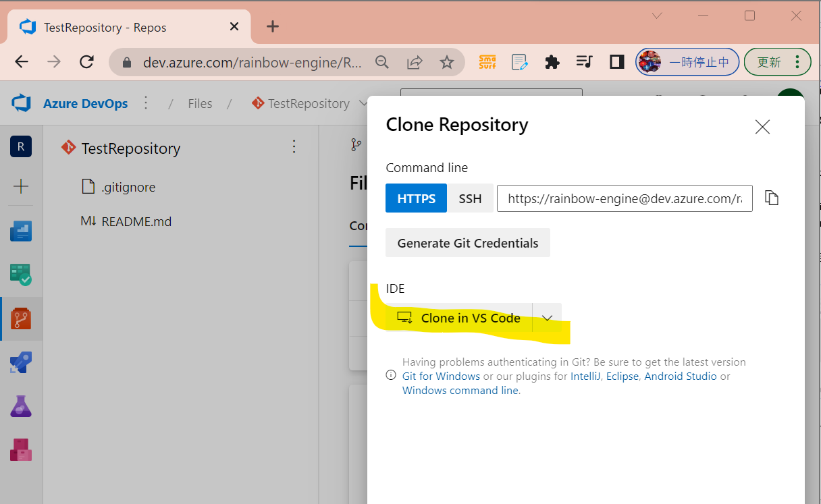
Task: Copy the clone URL to clipboard
Action: pyautogui.click(x=772, y=198)
